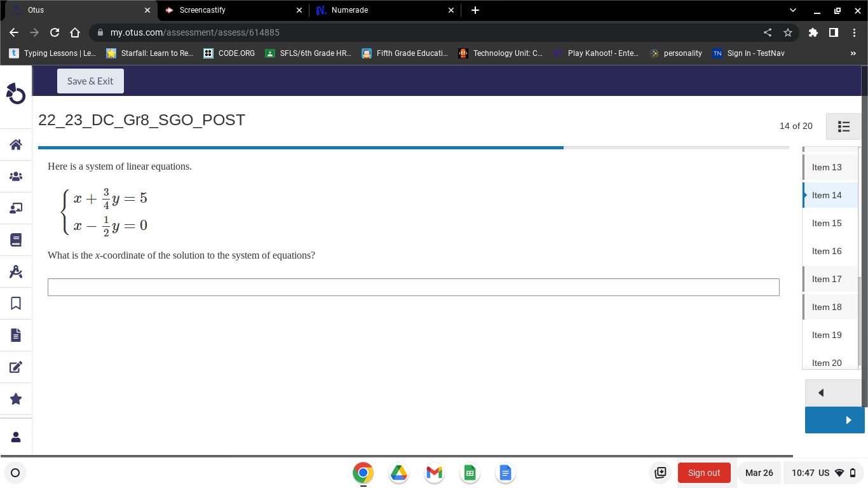868x488 pixels.
Task: Toggle the item list panel icon
Action: [x=844, y=126]
